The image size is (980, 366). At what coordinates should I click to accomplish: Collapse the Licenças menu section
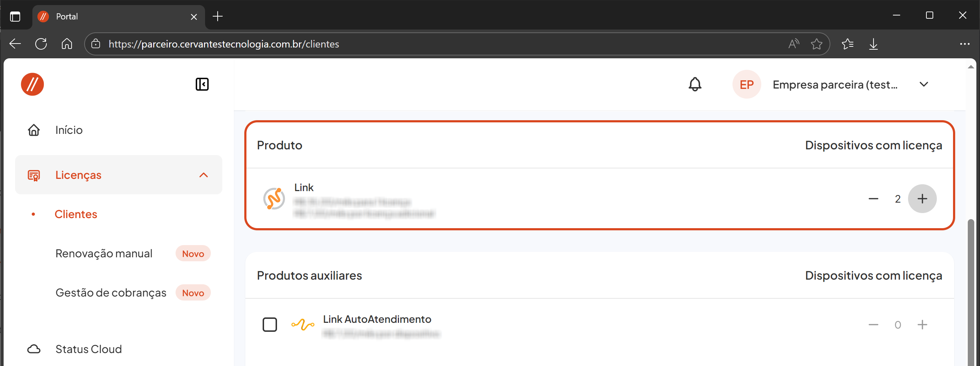coord(204,175)
